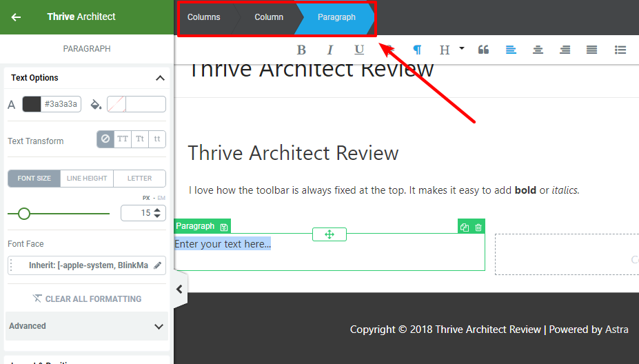Save the paragraph as a template icon
The width and height of the screenshot is (639, 364).
[x=224, y=227]
